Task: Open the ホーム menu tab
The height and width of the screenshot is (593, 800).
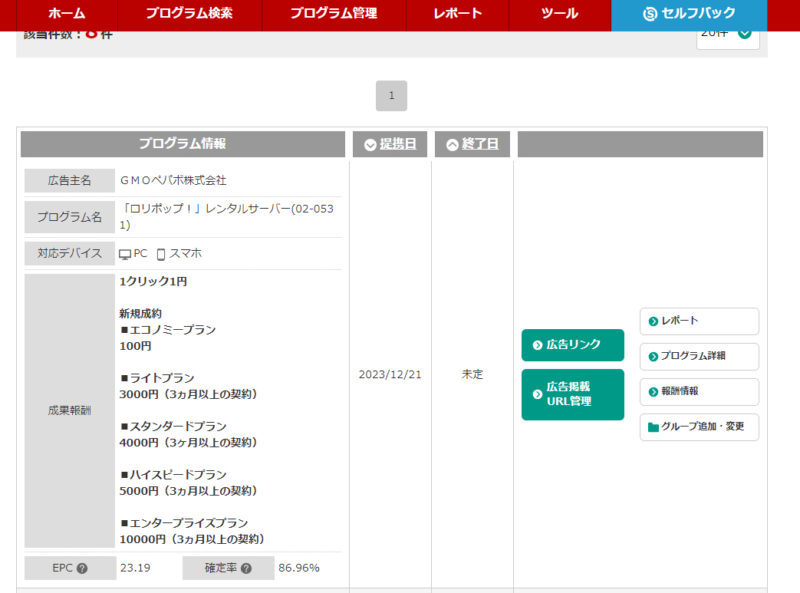Action: click(x=67, y=14)
